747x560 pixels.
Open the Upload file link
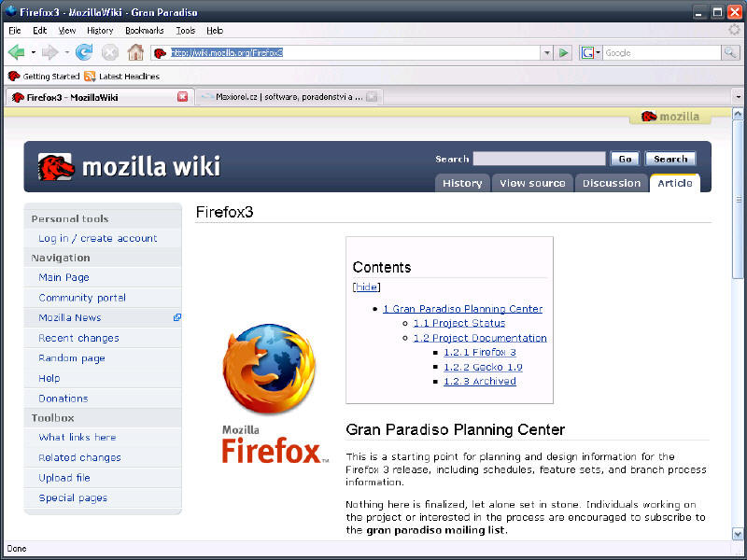[64, 478]
